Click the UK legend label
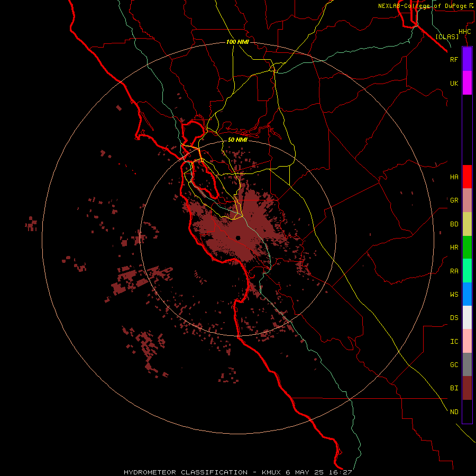The width and height of the screenshot is (476, 476). click(454, 83)
